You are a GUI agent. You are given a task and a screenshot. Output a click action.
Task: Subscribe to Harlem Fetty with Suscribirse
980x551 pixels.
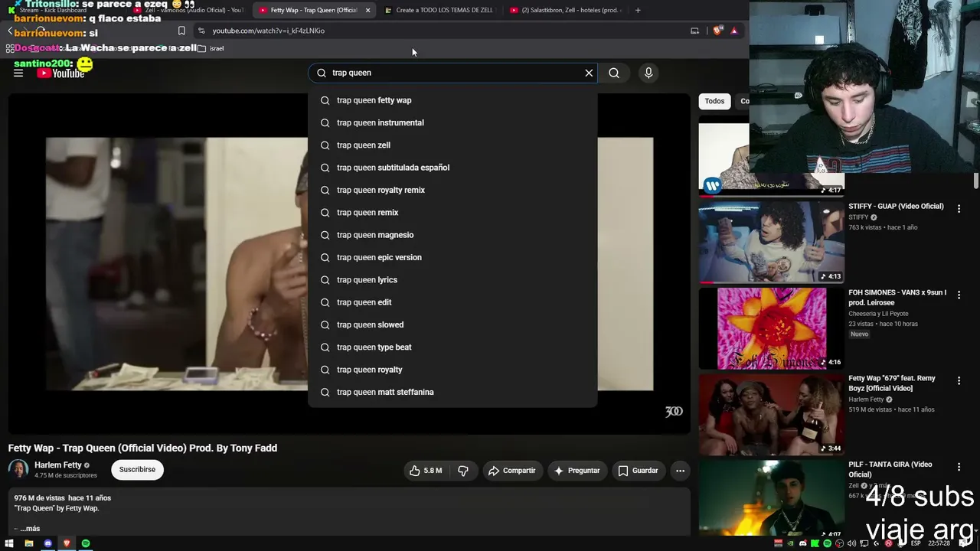click(x=137, y=470)
